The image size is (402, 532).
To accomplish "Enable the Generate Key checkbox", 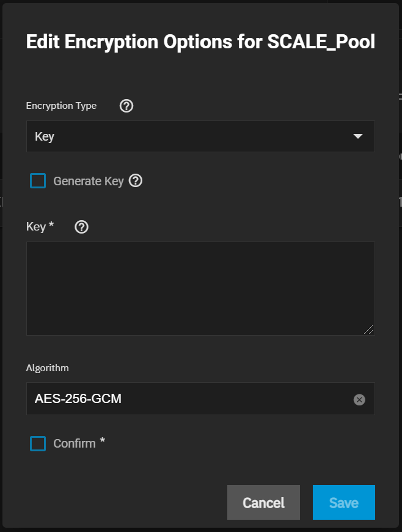I will (38, 180).
